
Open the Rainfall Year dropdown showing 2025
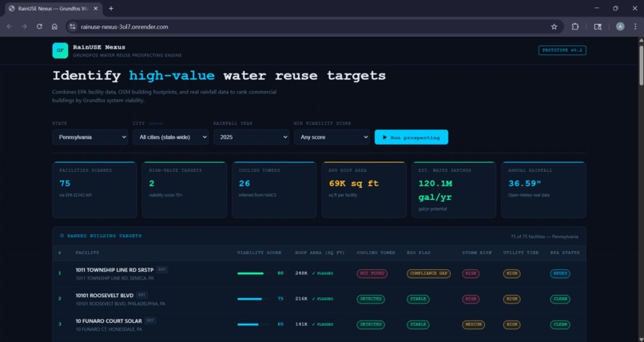(x=251, y=137)
